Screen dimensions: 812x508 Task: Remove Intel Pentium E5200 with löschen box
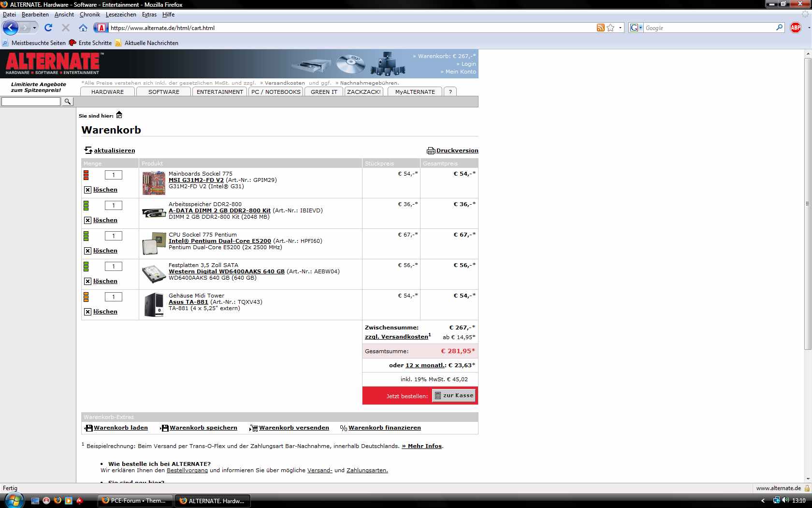[87, 251]
